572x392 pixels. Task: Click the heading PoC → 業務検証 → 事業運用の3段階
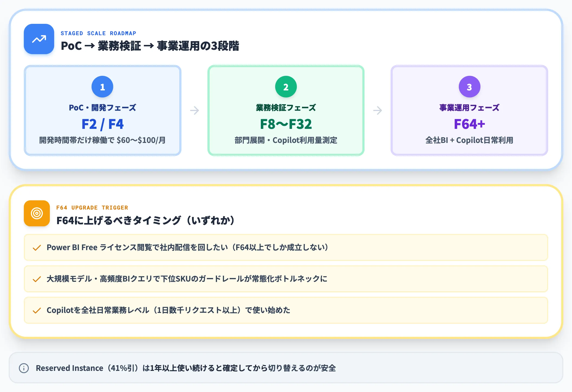point(150,46)
